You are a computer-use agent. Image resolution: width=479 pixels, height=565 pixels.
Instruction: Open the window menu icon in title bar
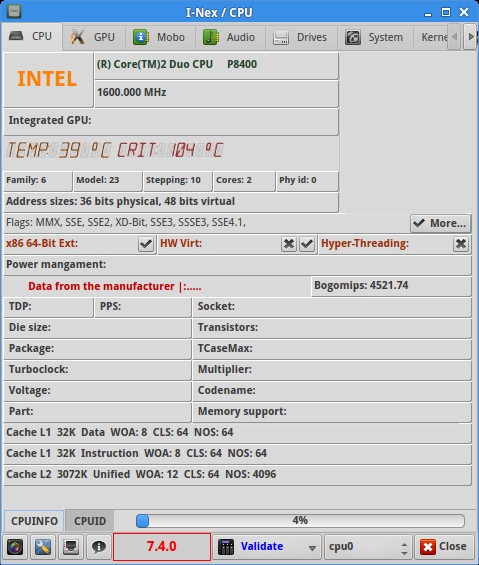(x=14, y=11)
